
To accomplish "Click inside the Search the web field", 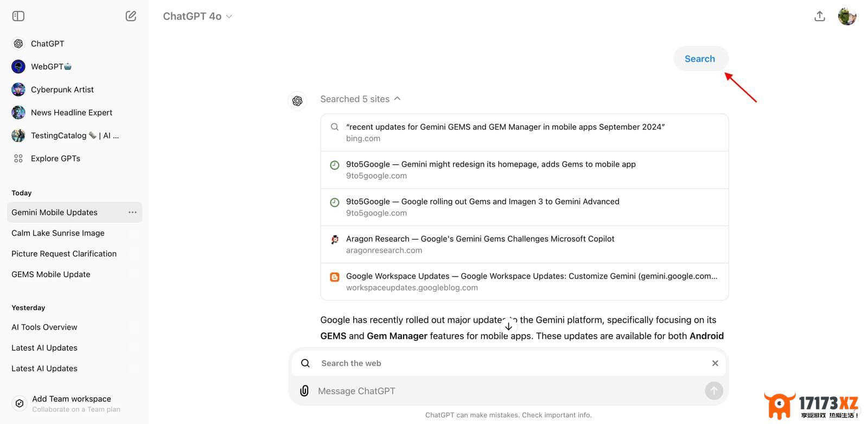I will coord(508,363).
